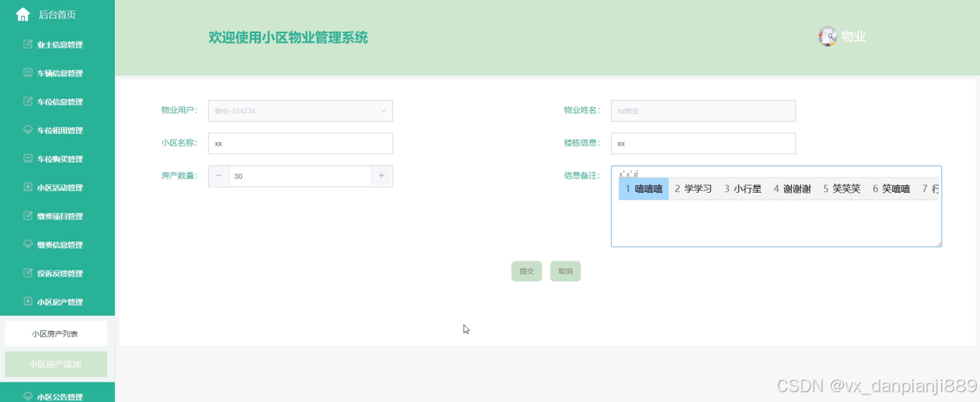Click the 物业用户 dropdown arrow
The image size is (980, 402).
(383, 111)
